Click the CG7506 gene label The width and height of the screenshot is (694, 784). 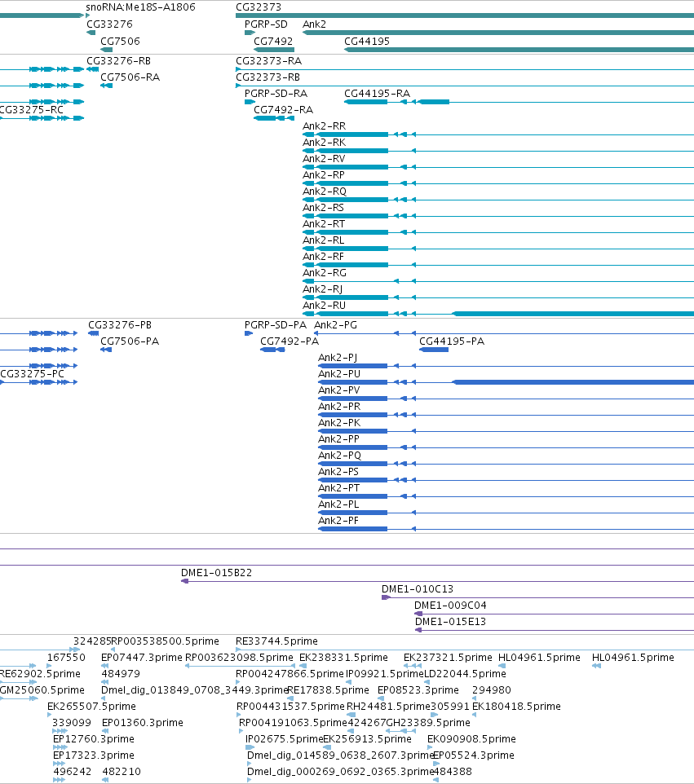120,42
